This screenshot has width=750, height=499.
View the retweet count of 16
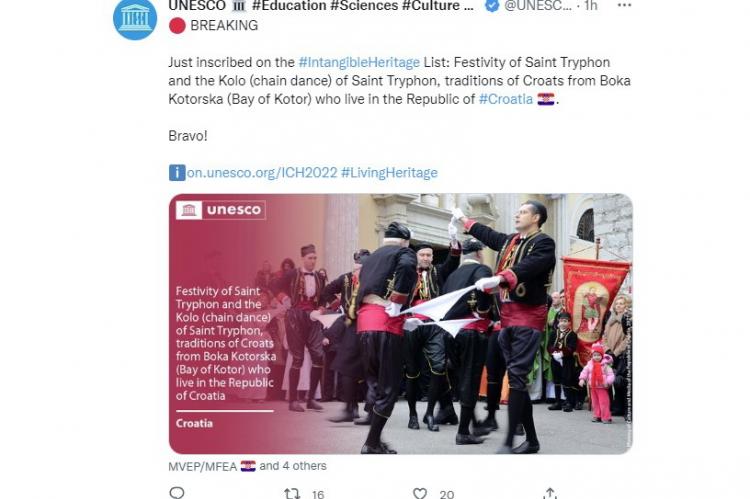[318, 494]
